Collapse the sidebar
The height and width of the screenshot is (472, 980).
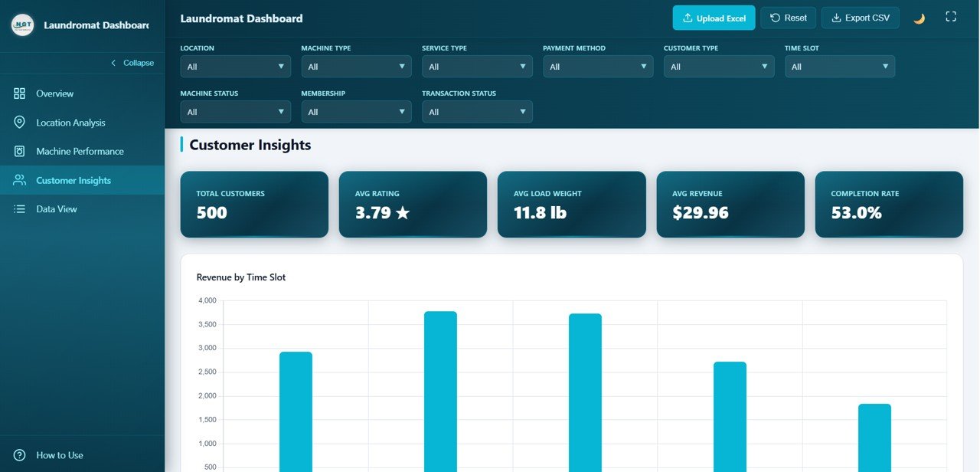click(134, 62)
